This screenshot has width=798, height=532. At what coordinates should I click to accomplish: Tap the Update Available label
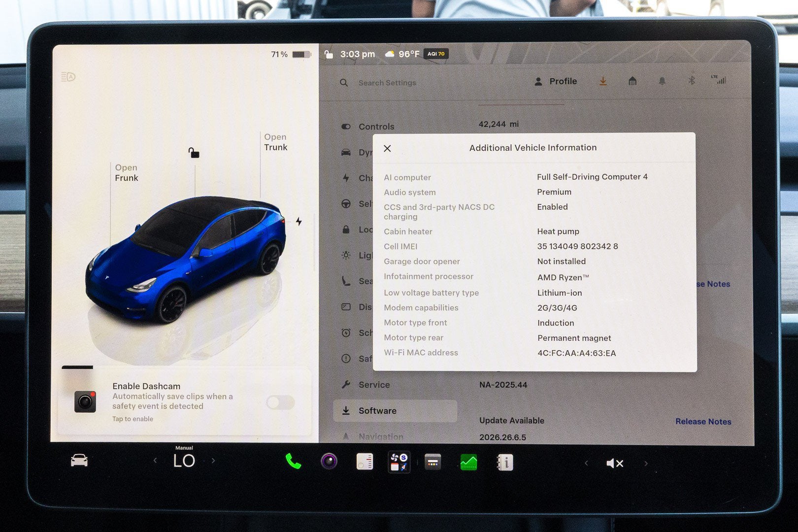(x=512, y=421)
